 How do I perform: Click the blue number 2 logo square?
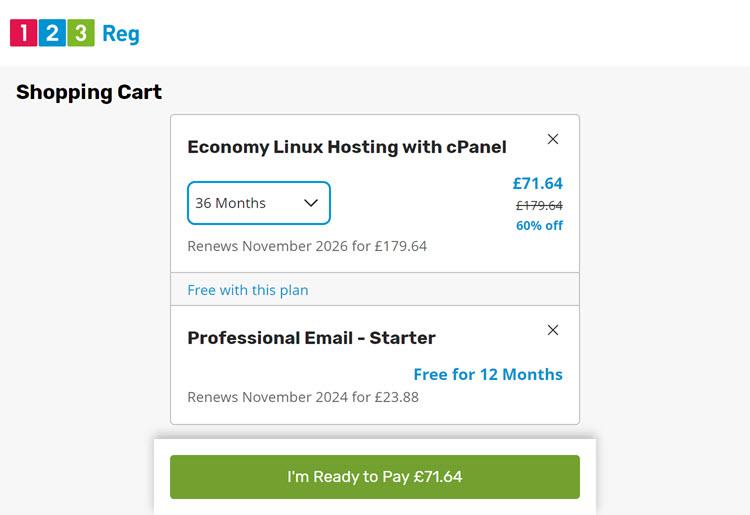[x=52, y=33]
